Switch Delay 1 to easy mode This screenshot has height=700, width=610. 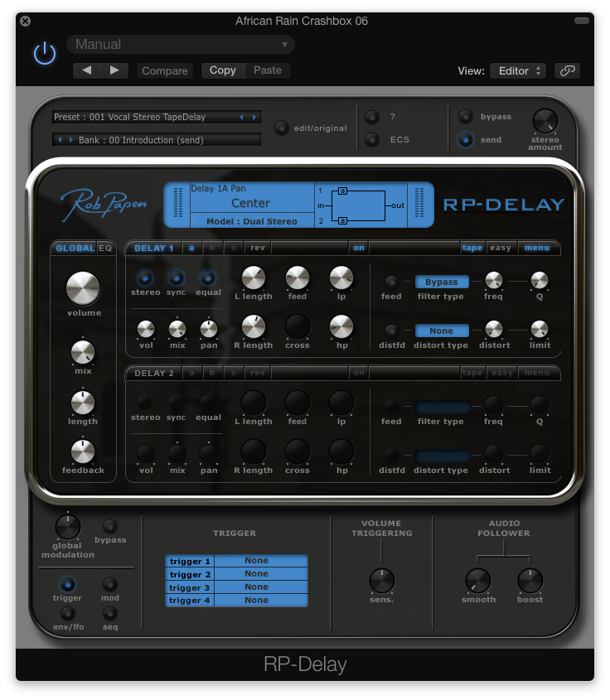point(501,248)
